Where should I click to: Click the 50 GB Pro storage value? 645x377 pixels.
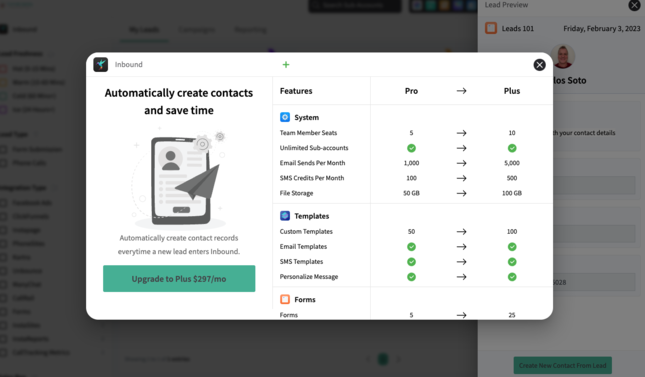point(411,193)
